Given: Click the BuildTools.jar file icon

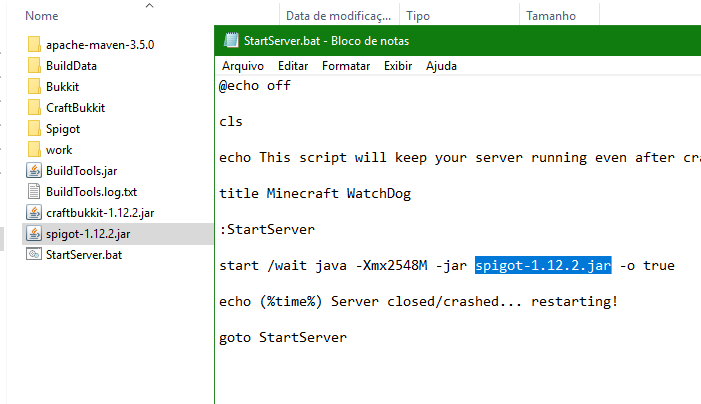Looking at the screenshot, I should click(x=34, y=171).
